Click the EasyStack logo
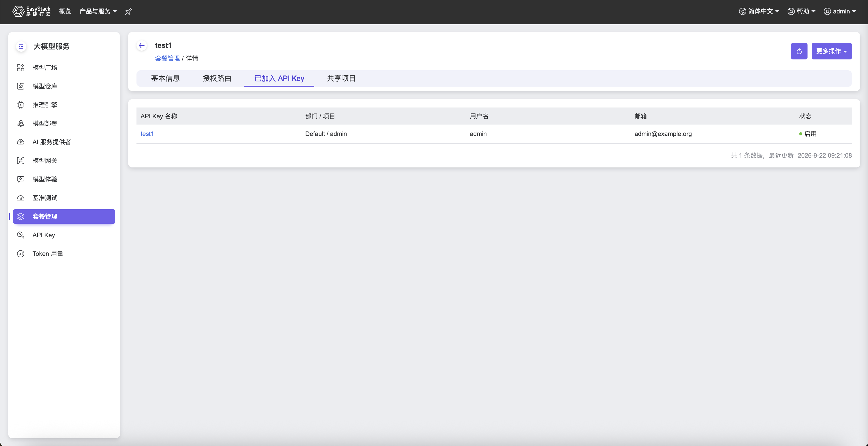Viewport: 868px width, 446px height. (x=31, y=11)
